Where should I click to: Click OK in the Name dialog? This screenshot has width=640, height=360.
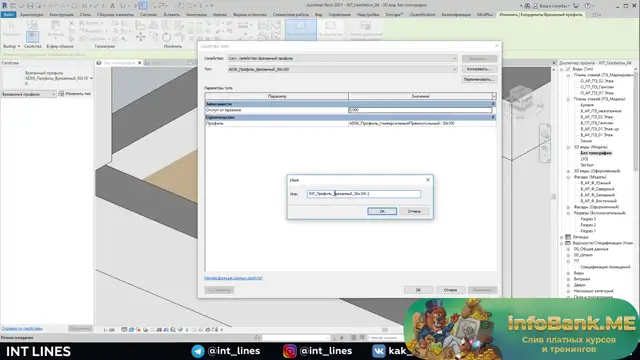pyautogui.click(x=382, y=211)
